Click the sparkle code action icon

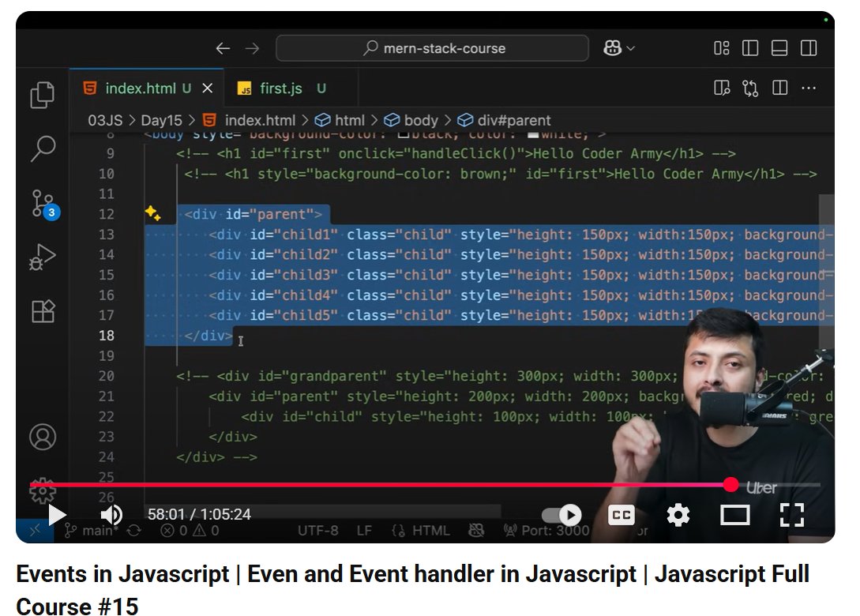(152, 213)
